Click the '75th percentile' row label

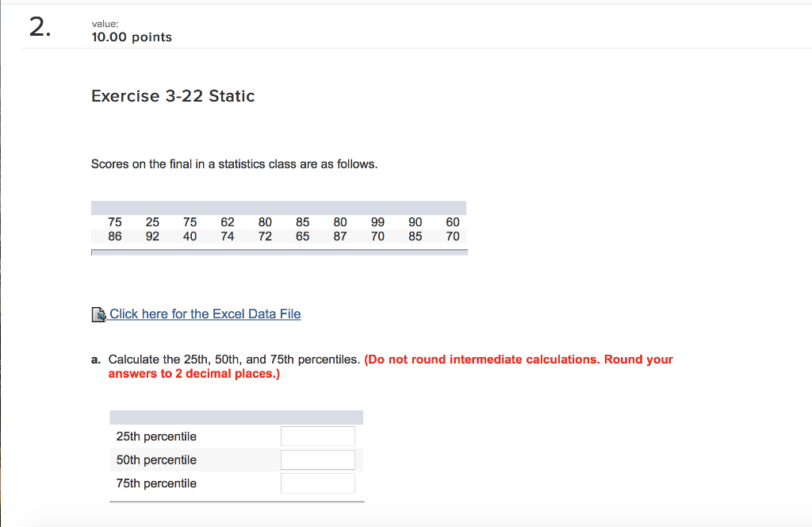pos(155,483)
